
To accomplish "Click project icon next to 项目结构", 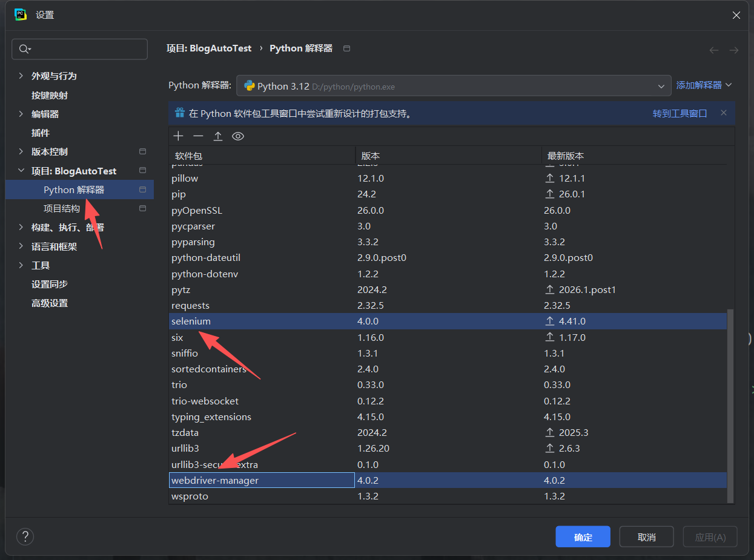I will [x=143, y=208].
